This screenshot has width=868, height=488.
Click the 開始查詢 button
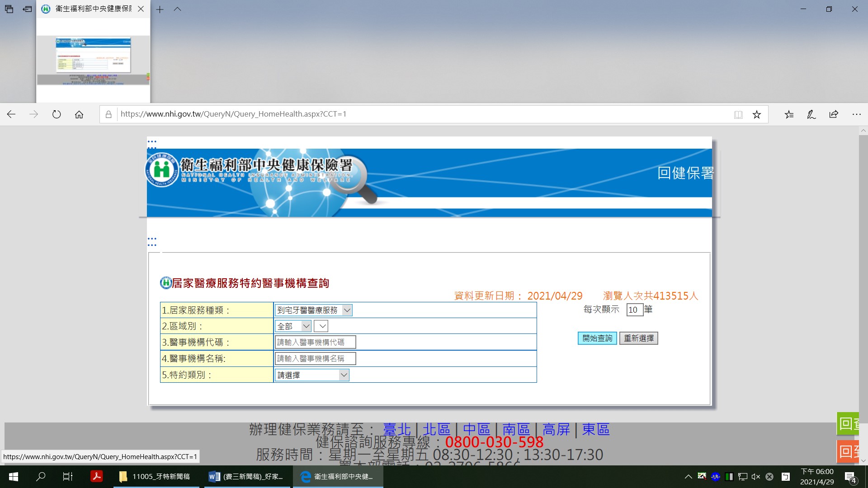(597, 338)
